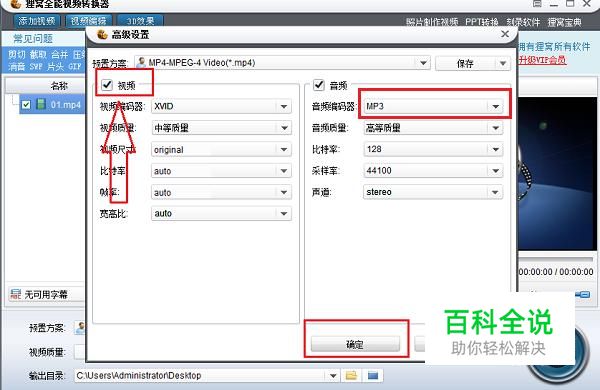Open 视频质量 中等质量 dropdown
This screenshot has width=600, height=390.
221,128
